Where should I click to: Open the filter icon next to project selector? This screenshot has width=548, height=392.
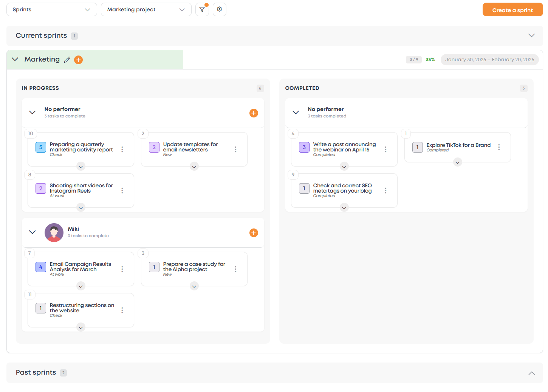click(202, 9)
